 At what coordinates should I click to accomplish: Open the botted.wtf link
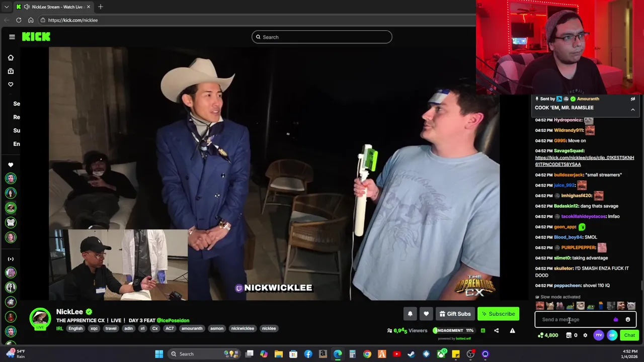(x=463, y=338)
